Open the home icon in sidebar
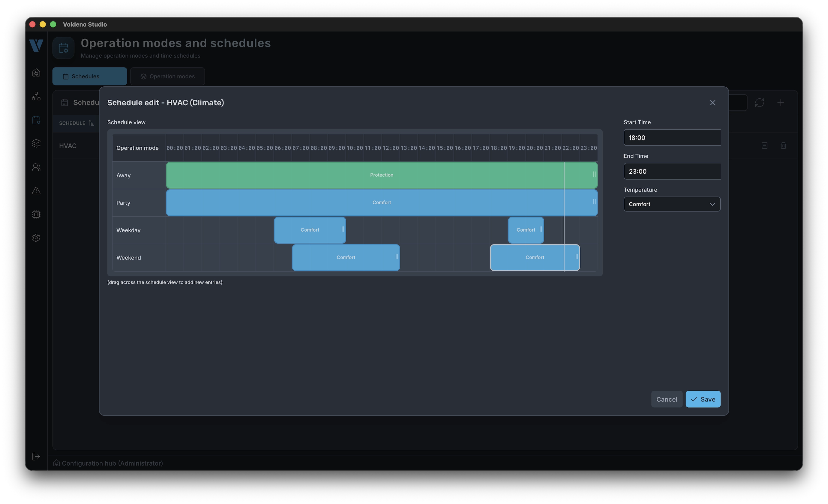 (36, 73)
